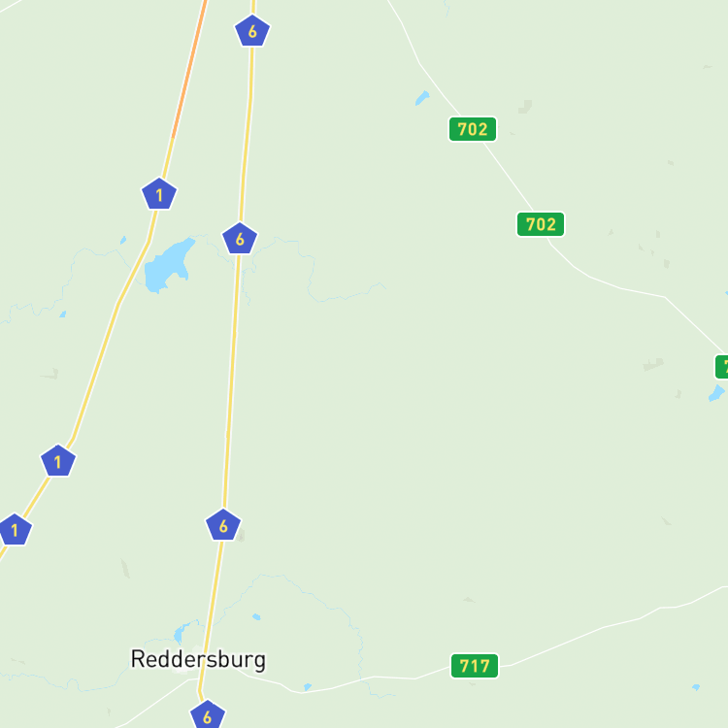Click the orange segment of the route 1 road
Image resolution: width=728 pixels, height=728 pixels.
(x=189, y=69)
